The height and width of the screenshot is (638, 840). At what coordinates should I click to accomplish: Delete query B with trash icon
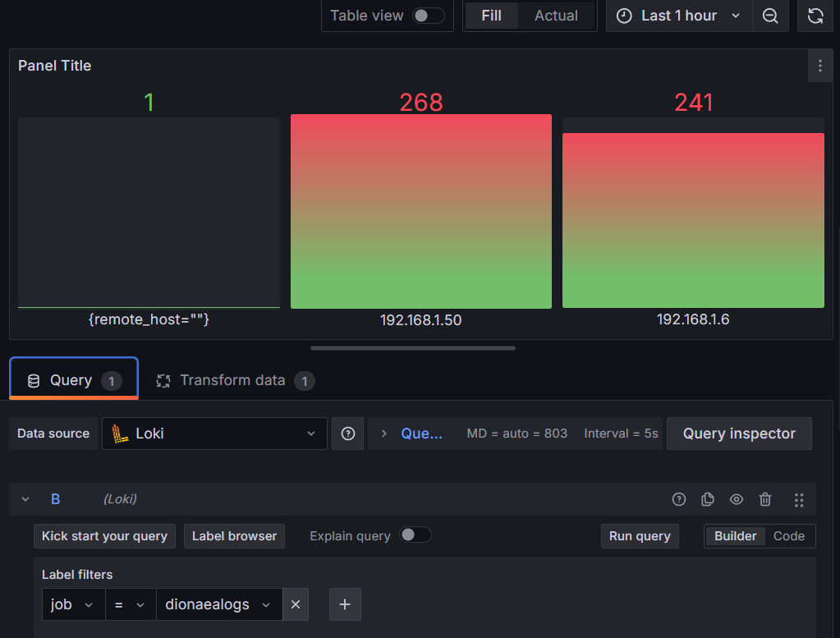[x=765, y=499]
